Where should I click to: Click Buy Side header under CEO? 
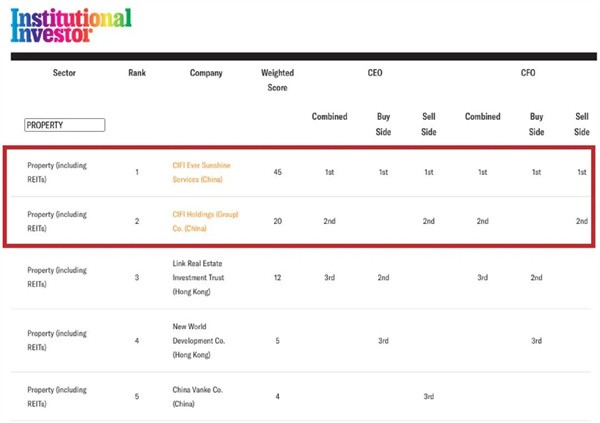pyautogui.click(x=383, y=124)
